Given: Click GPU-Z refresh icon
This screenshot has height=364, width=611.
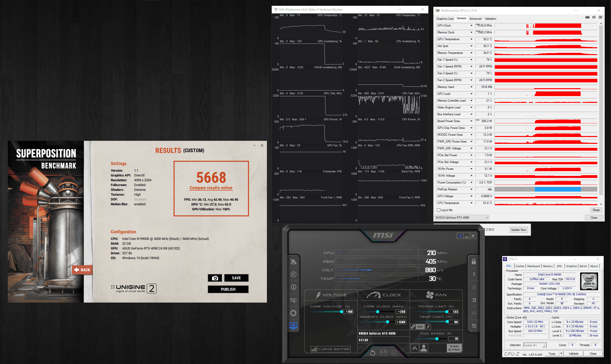Looking at the screenshot, I should tap(594, 17).
